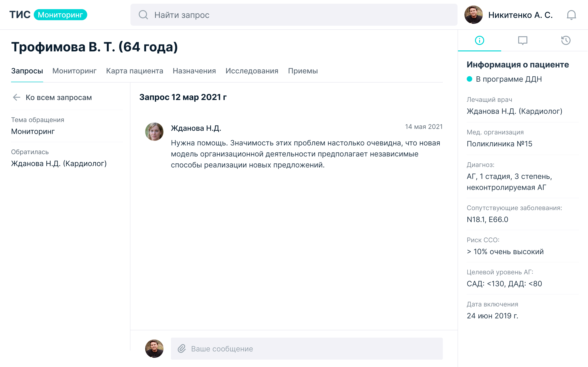
Task: Open the Приемы tab
Action: 303,71
